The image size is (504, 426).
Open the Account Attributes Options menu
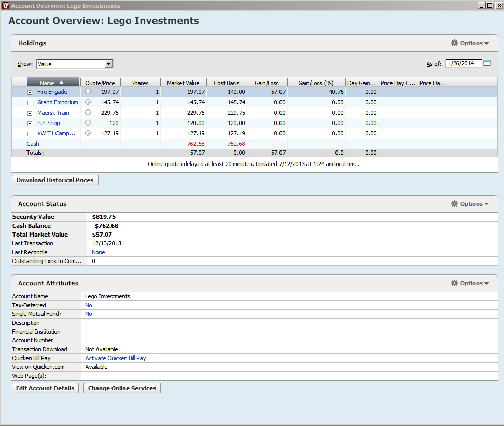coord(470,283)
